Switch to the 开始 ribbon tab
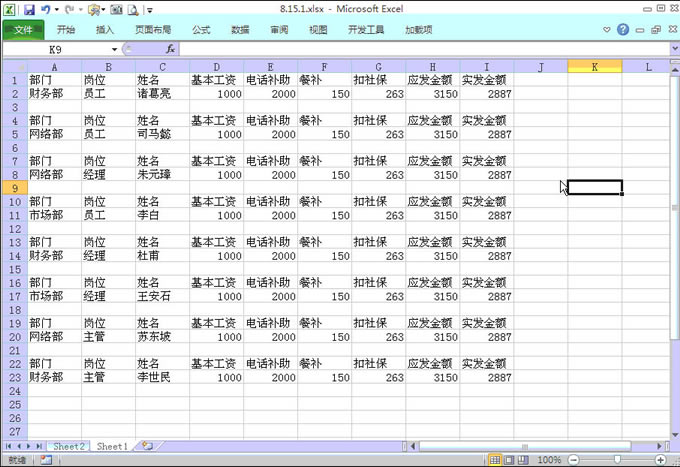The height and width of the screenshot is (467, 680). pos(65,29)
